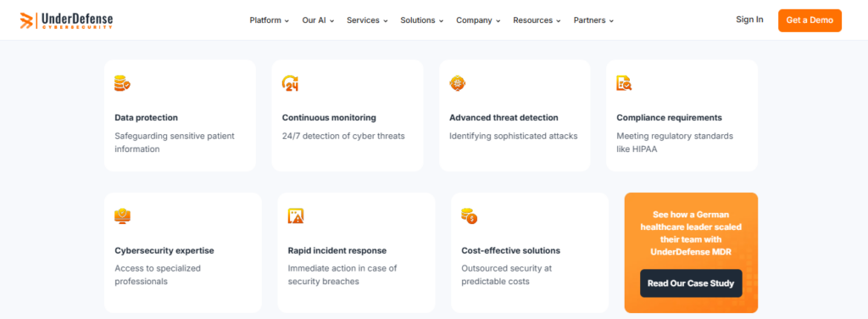Click the Get a Demo button

(810, 20)
